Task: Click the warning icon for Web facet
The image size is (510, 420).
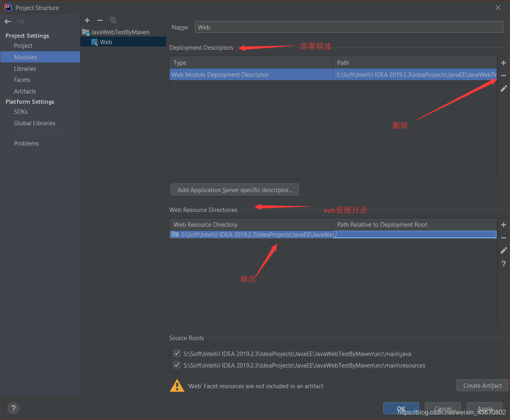Action: [x=177, y=386]
